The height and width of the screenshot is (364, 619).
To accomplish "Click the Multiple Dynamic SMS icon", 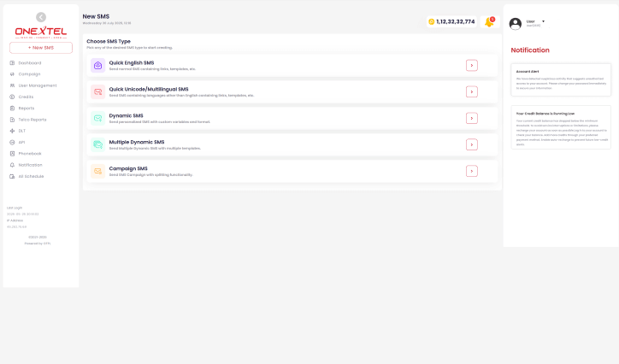I will click(97, 145).
